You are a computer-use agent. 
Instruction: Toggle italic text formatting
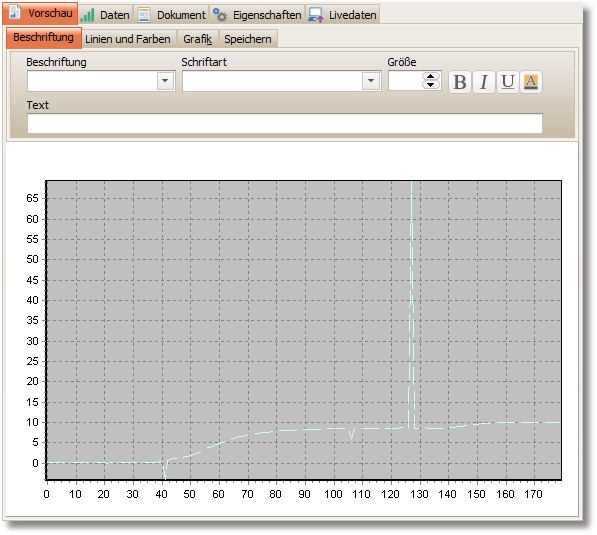tap(484, 82)
